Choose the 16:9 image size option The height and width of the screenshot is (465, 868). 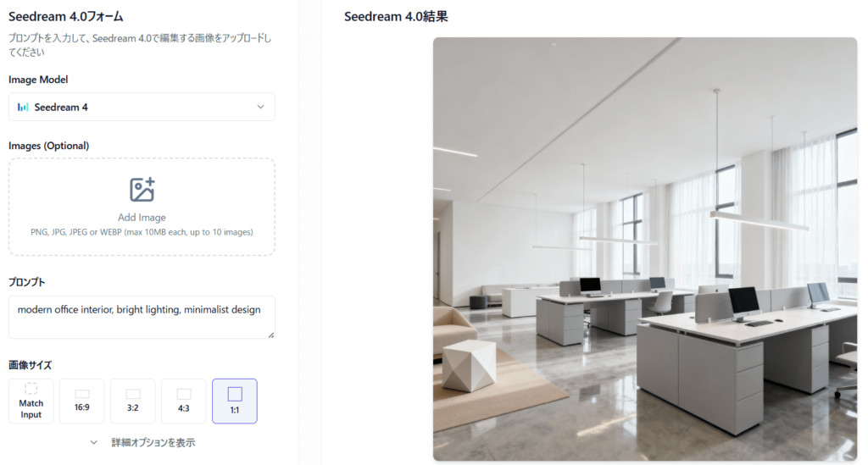click(82, 401)
